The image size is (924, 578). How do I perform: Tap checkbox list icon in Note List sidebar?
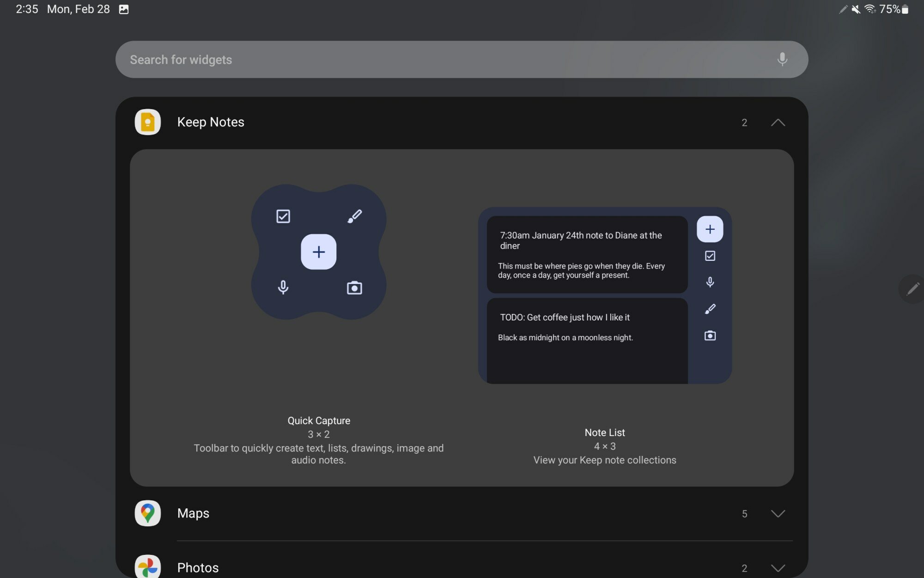point(710,256)
